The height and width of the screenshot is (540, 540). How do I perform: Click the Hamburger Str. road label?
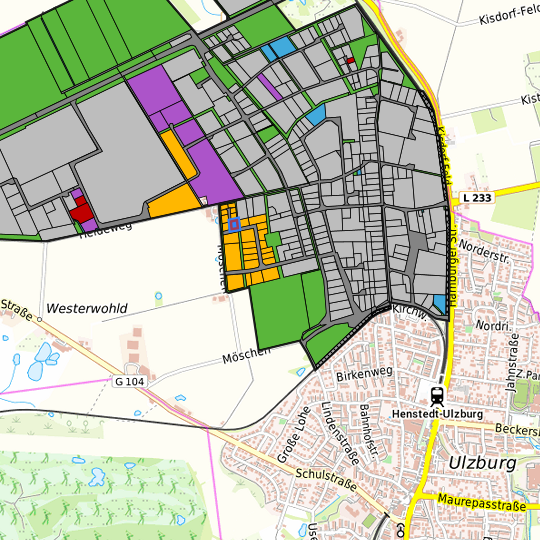[x=453, y=266]
